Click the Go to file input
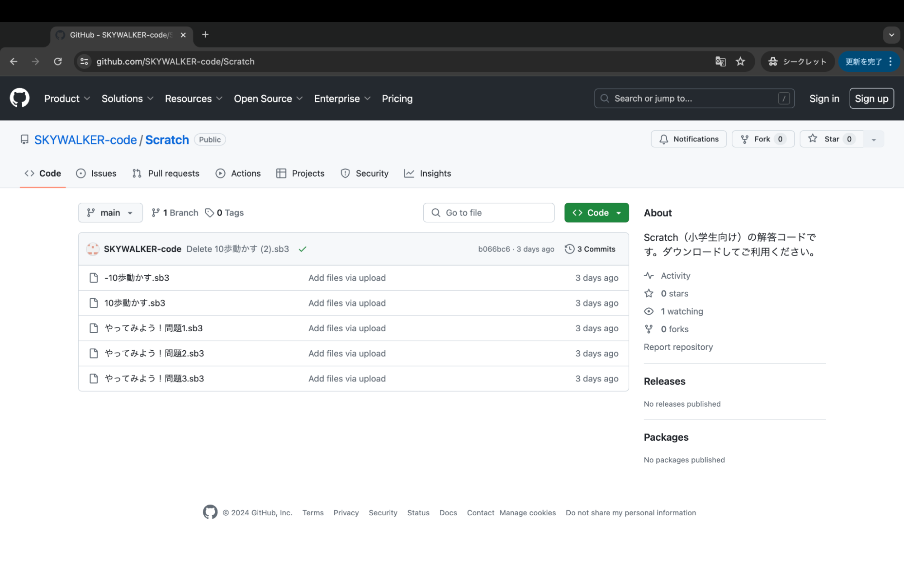Viewport: 904px width, 588px height. click(x=488, y=213)
